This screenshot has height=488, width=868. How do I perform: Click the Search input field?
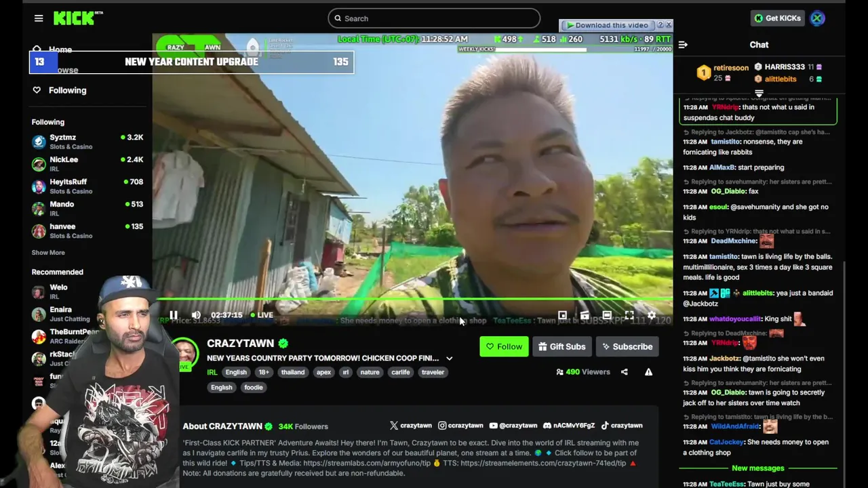pos(434,18)
